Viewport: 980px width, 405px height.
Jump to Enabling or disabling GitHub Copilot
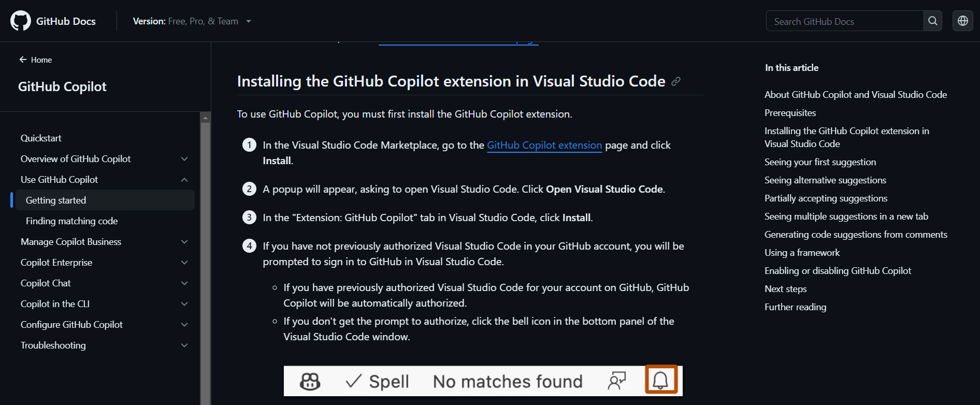coord(838,271)
